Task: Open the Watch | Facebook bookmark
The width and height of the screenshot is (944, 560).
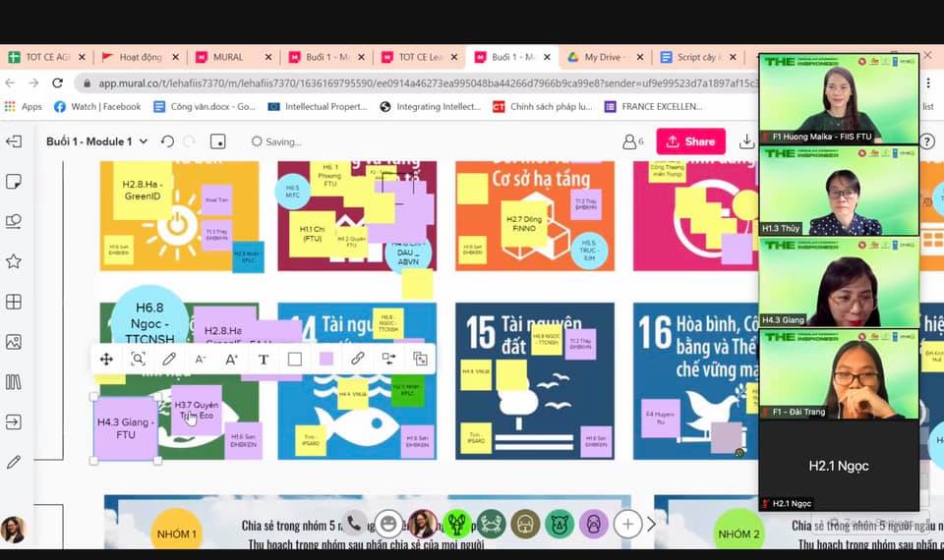Action: point(97,106)
